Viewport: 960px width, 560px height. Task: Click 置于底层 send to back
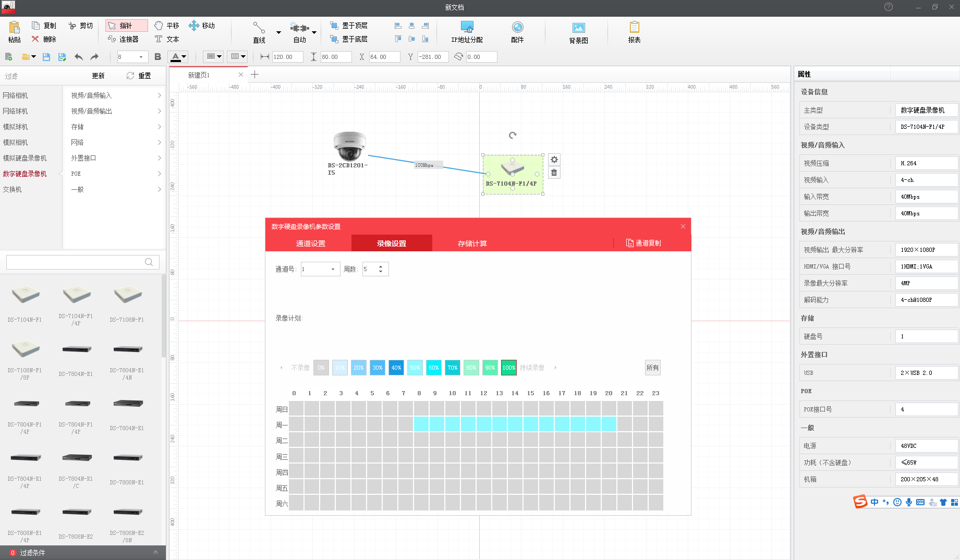(x=349, y=39)
